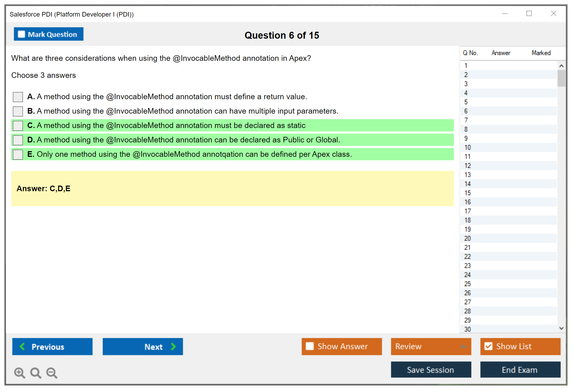Check option E about one method per class

coord(18,154)
